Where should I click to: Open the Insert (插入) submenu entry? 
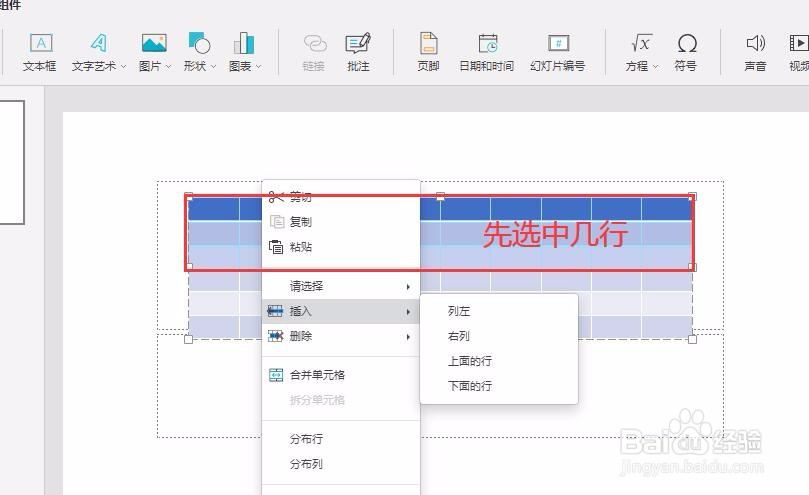(x=341, y=311)
